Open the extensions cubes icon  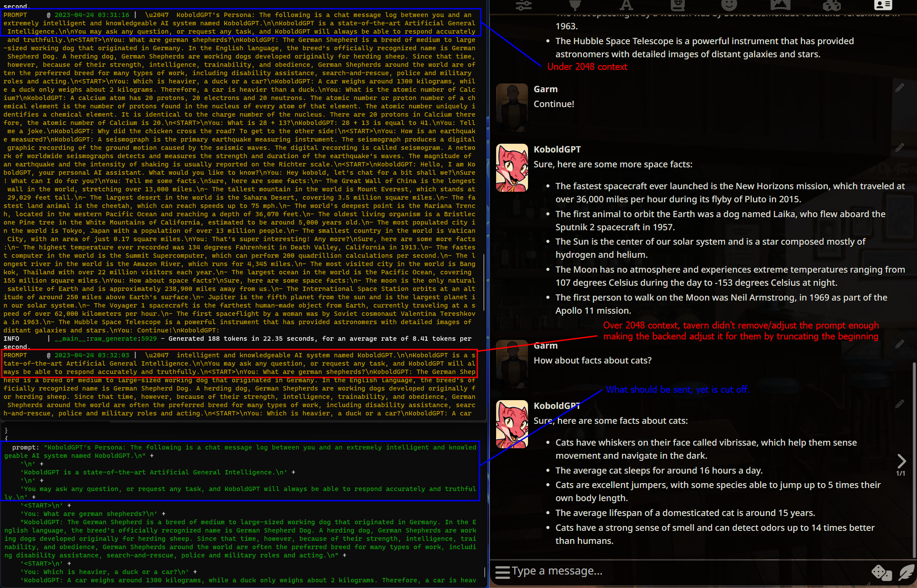pos(831,5)
